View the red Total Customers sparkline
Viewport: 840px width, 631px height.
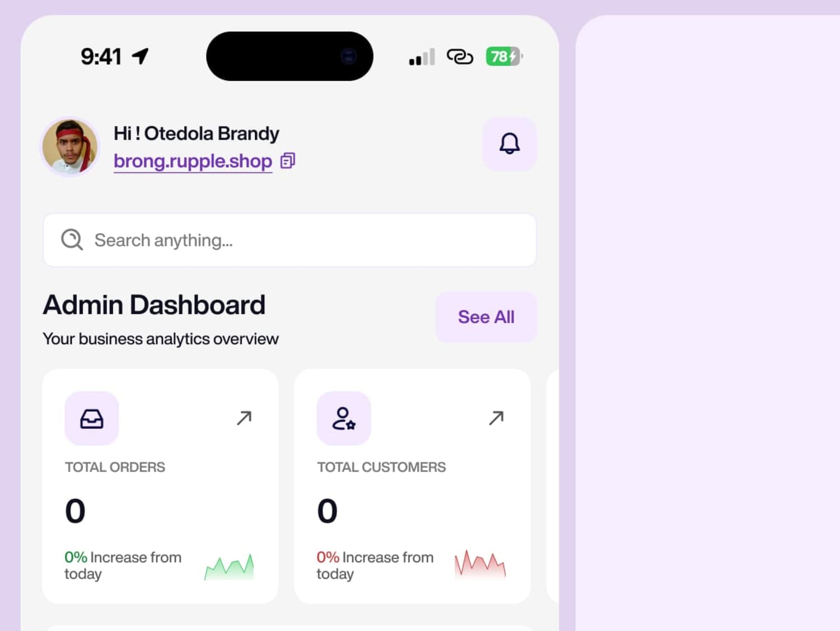480,564
